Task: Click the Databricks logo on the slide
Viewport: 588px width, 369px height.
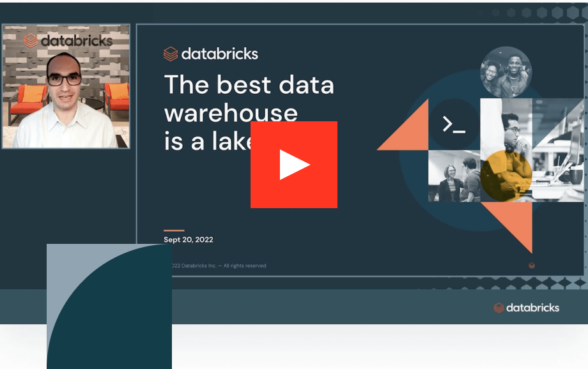Action: tap(211, 54)
